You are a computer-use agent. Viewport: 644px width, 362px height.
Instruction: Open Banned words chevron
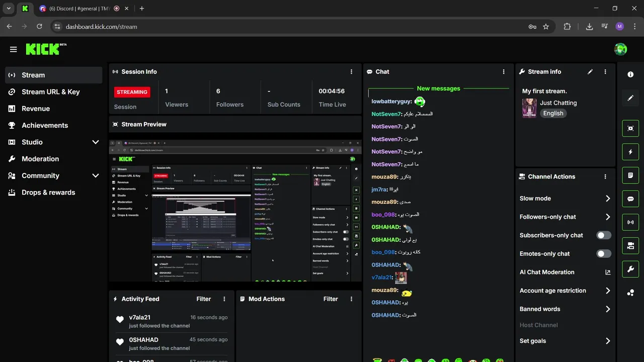[x=608, y=309]
